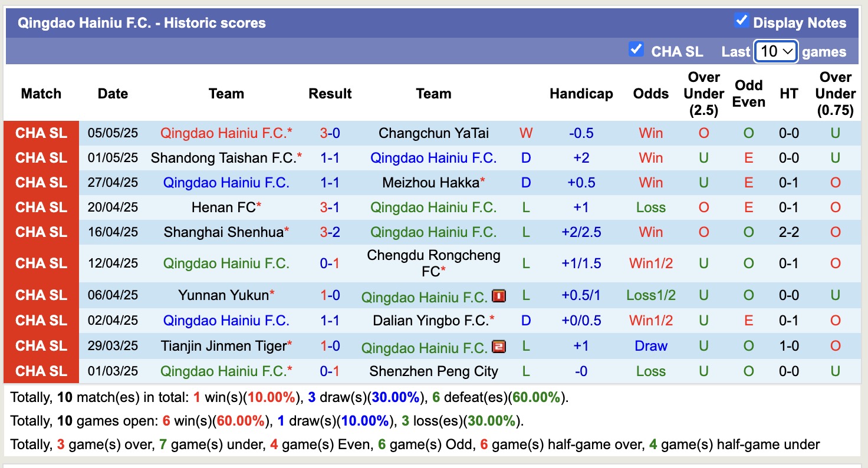Open the Changchun YaTai team link
Viewport: 868px width, 468px height.
[433, 133]
